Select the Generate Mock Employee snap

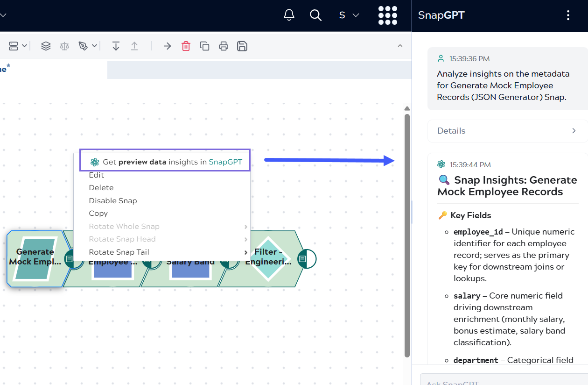click(x=35, y=258)
